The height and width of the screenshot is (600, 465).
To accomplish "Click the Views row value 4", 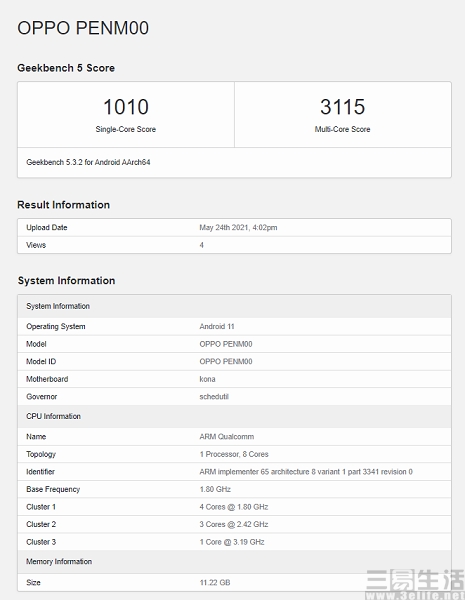I will (201, 245).
